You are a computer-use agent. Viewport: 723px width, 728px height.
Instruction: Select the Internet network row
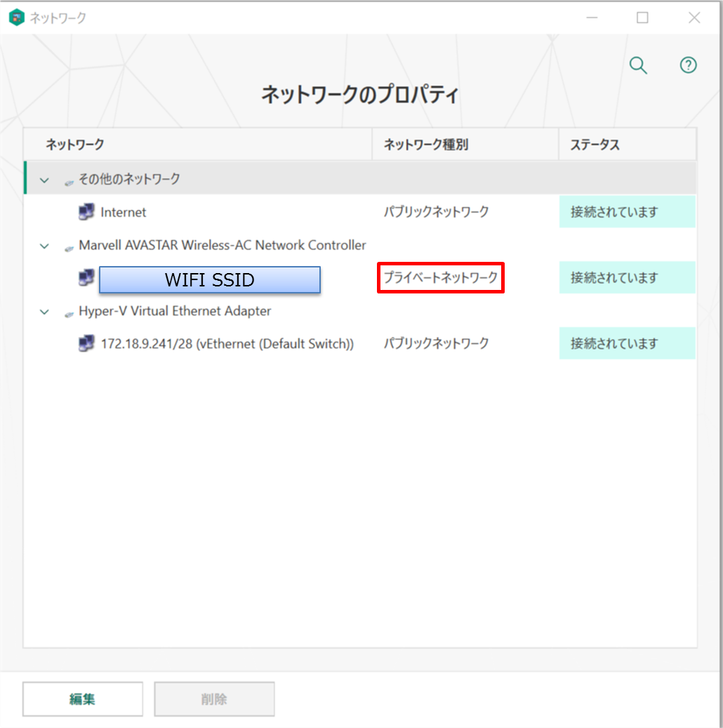(x=360, y=212)
